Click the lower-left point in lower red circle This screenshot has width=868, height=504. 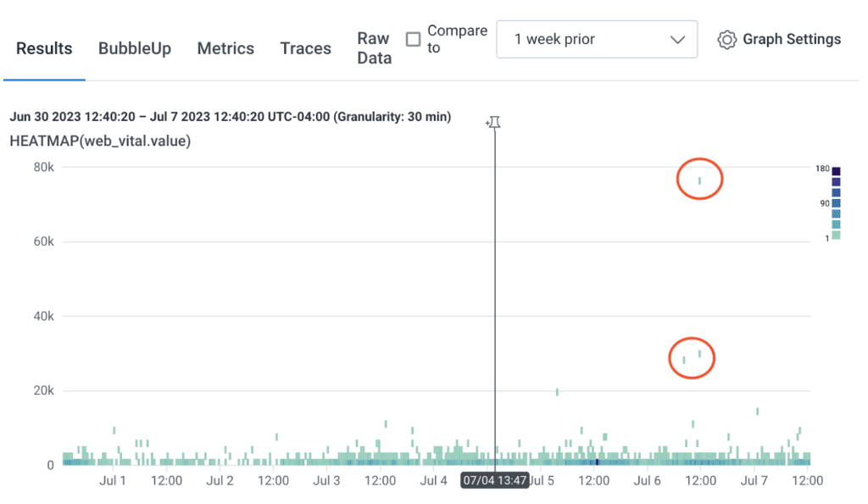684,360
